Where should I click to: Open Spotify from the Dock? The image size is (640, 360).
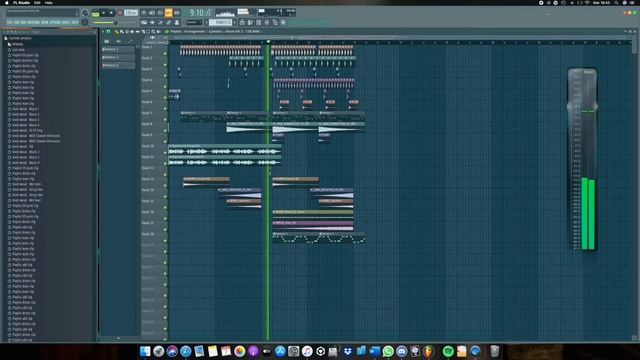click(448, 351)
